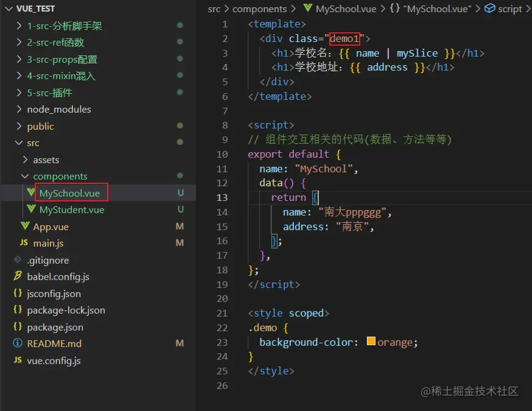Viewport: 532px width, 411px height.
Task: Click the "MySchool" name string
Action: coord(324,169)
